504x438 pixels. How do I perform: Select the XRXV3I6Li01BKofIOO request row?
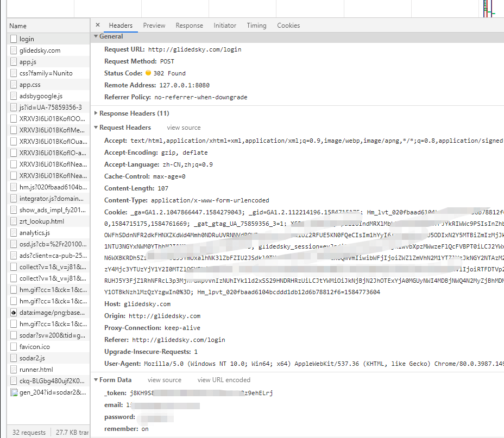48,119
